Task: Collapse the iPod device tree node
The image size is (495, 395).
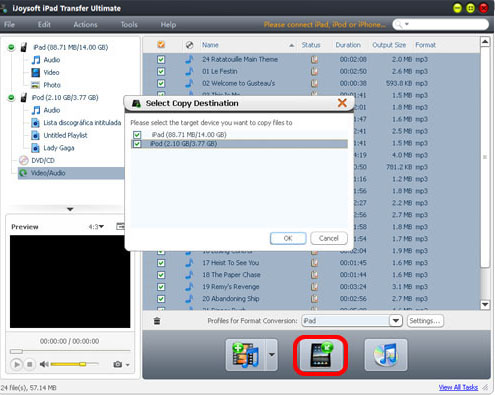Action: pos(11,98)
